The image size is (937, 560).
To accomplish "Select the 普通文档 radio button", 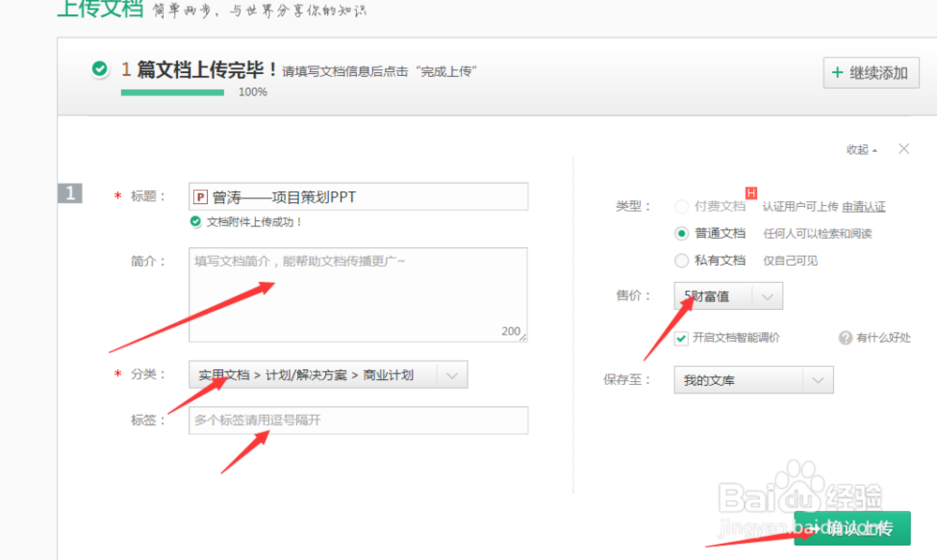I will tap(681, 233).
